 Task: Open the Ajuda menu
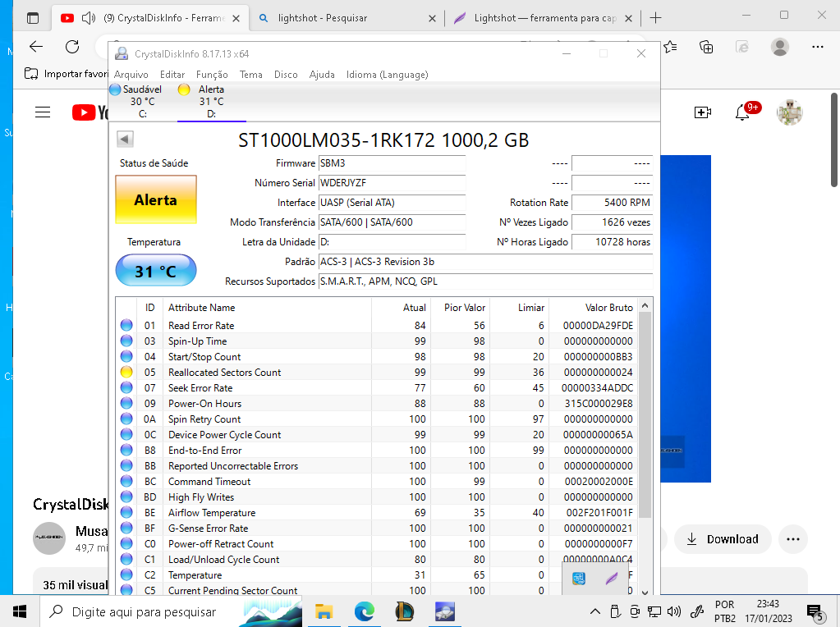click(321, 75)
